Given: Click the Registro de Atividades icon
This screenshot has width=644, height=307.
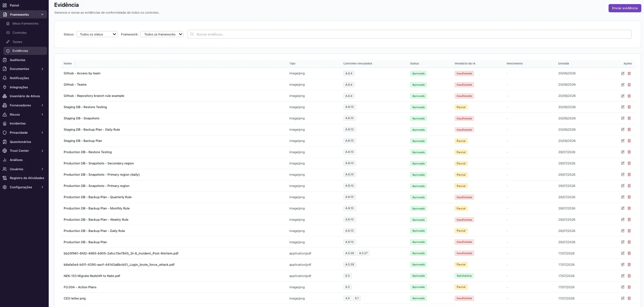Looking at the screenshot, I should click(5, 178).
